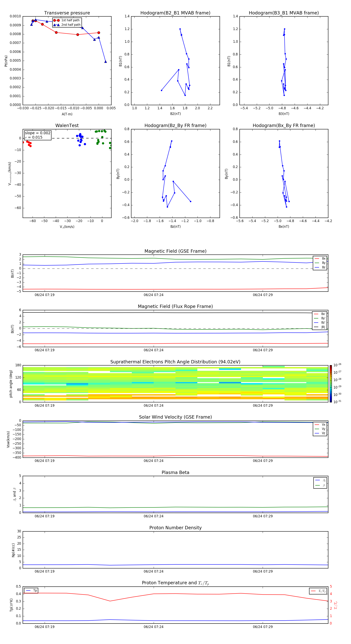Click the 'B3(nT)' x-axis label
The image size is (351, 644).
(x=284, y=114)
